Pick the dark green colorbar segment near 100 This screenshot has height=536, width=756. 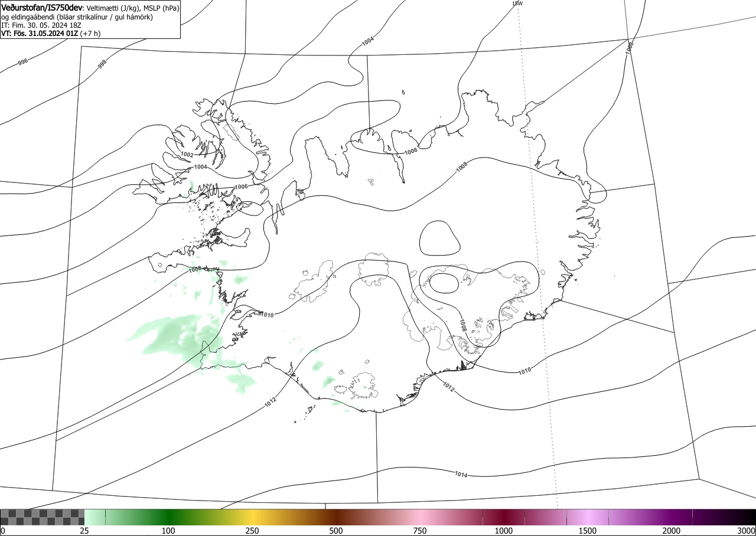pos(168,517)
